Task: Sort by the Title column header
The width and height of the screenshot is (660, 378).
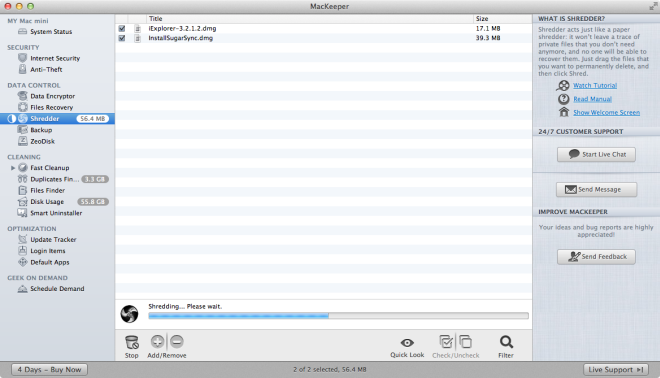Action: coord(310,19)
